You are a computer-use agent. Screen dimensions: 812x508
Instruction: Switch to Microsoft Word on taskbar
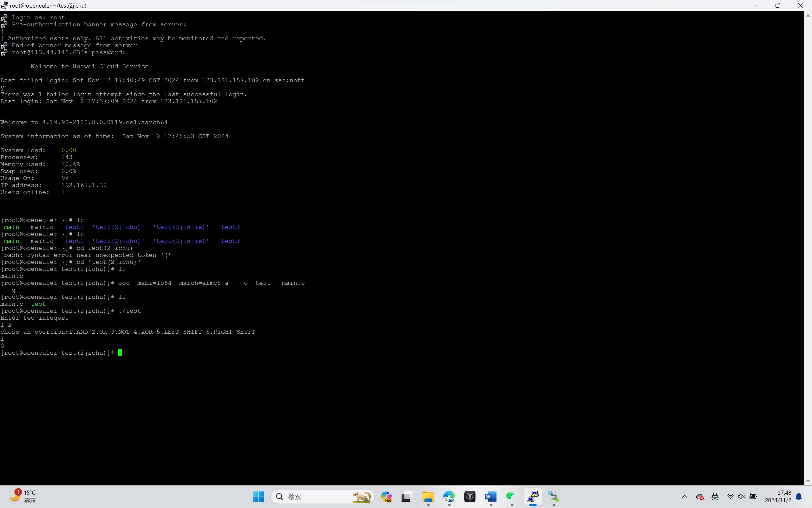(491, 497)
